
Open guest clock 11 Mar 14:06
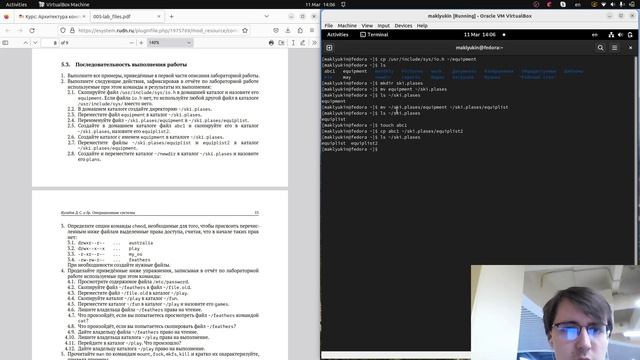click(480, 35)
